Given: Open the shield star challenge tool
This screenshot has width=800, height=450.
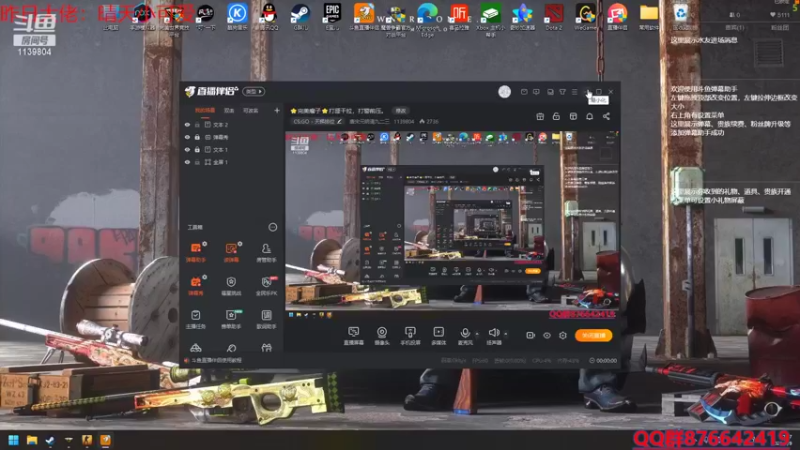Looking at the screenshot, I should coord(231,286).
